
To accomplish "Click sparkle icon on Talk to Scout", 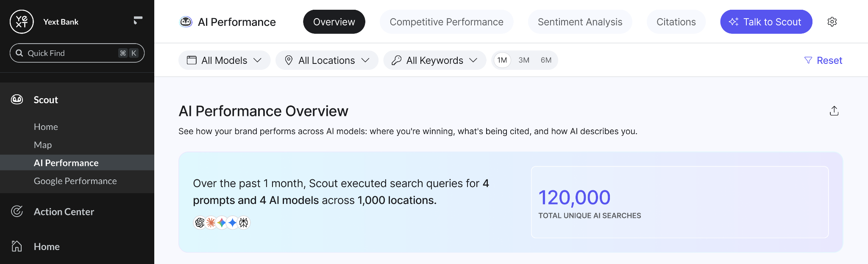I will tap(734, 22).
